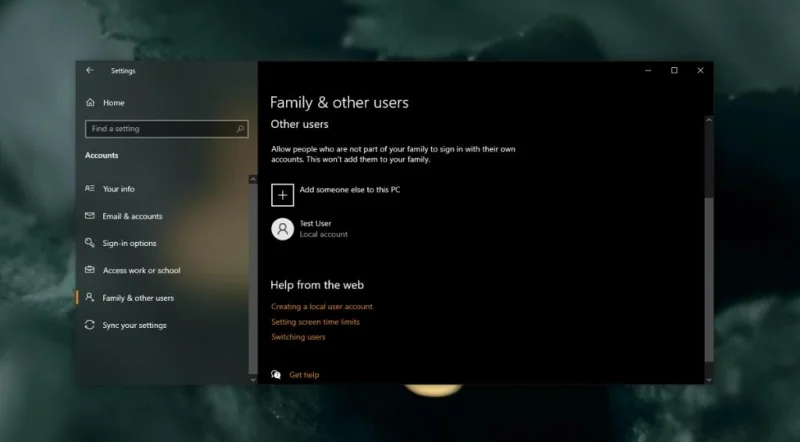Open the Home settings page
This screenshot has width=800, height=442.
[113, 103]
